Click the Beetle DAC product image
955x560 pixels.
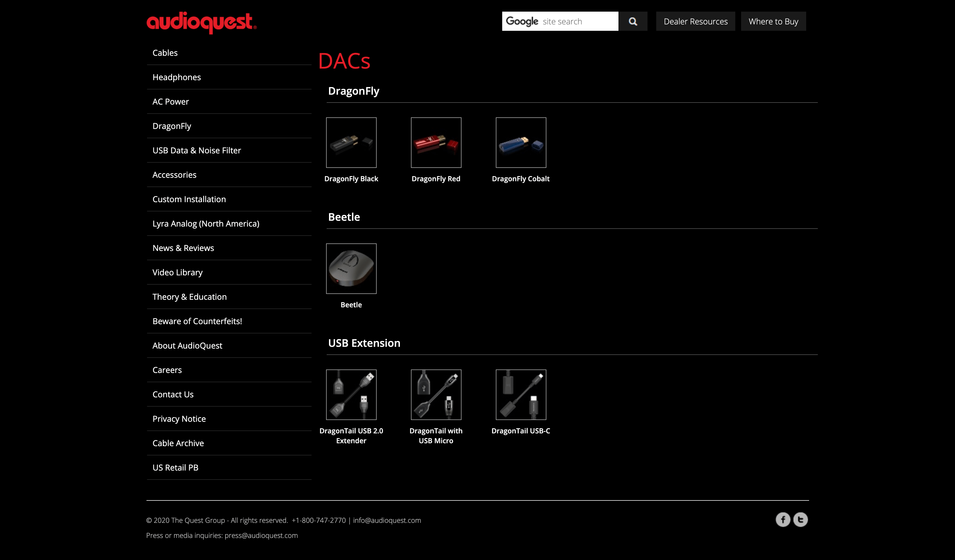[351, 268]
